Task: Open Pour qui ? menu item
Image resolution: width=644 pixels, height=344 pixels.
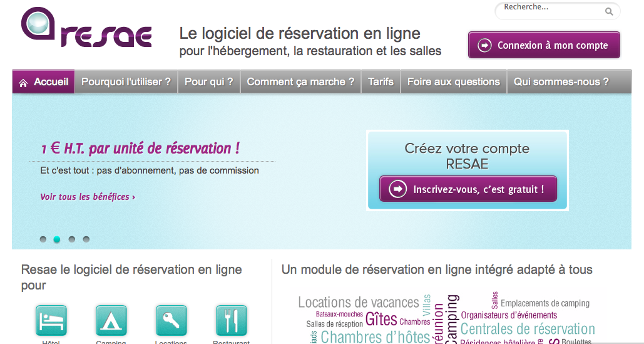Action: [x=208, y=82]
